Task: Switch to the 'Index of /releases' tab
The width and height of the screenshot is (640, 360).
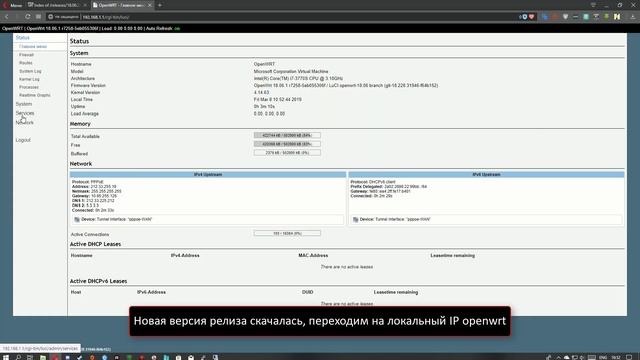Action: (56, 5)
